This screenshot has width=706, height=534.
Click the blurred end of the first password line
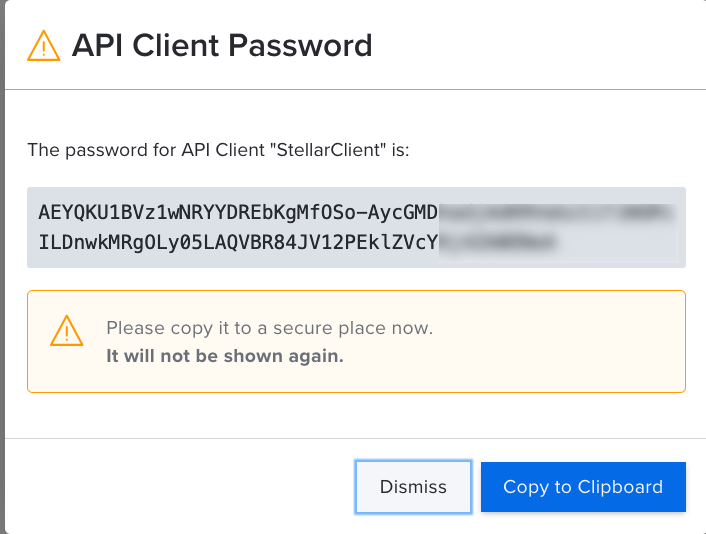point(558,213)
